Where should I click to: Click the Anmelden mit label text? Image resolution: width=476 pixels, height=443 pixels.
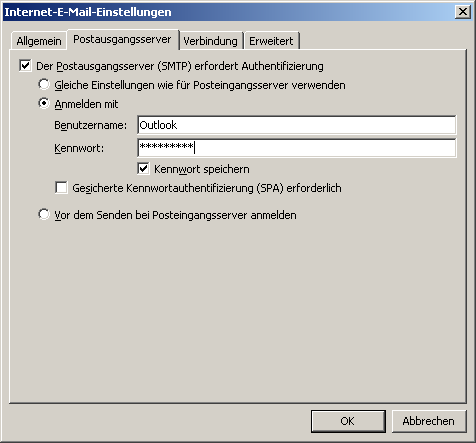[86, 104]
